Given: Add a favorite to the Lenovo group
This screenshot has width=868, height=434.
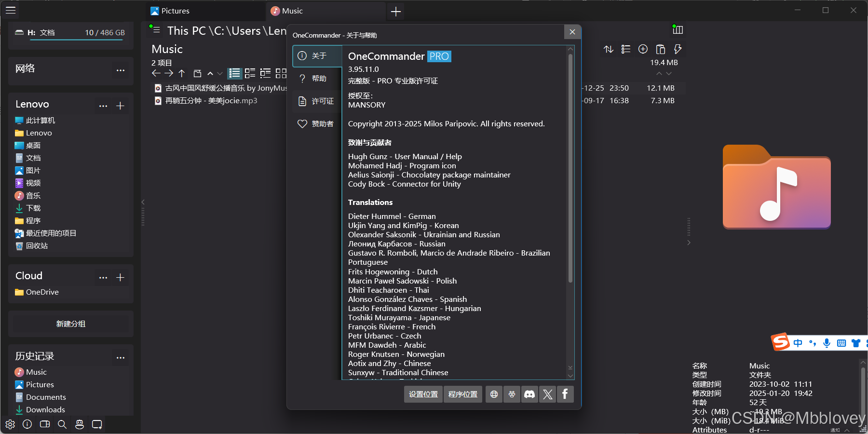Looking at the screenshot, I should pyautogui.click(x=121, y=106).
